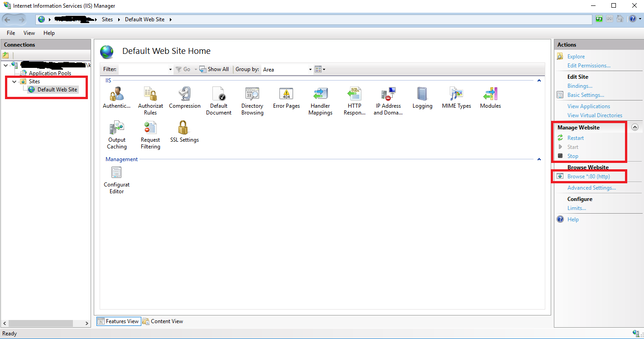Viewport: 644px width, 339px height.
Task: Collapse the IIS group section
Action: [x=539, y=81]
